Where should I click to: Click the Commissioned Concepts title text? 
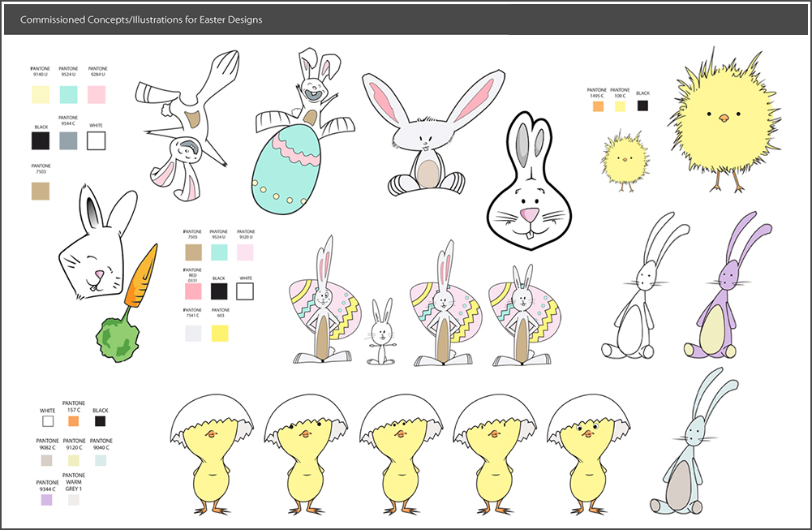click(x=141, y=19)
